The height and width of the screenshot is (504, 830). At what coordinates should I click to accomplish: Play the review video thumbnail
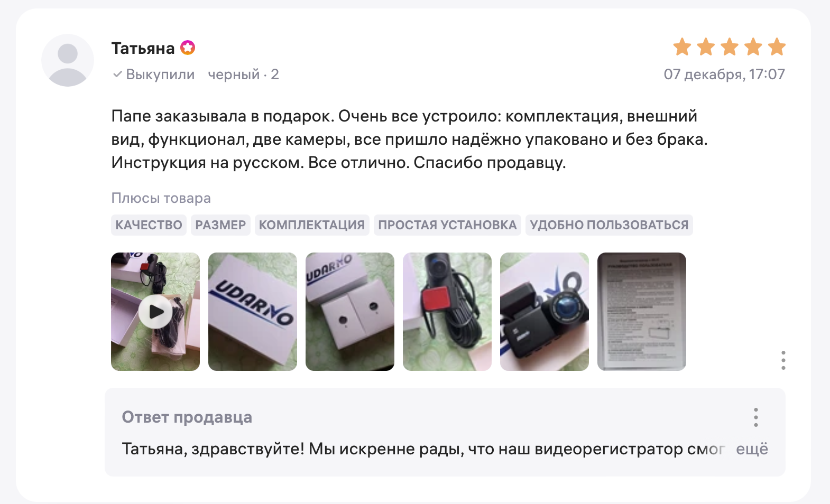155,312
